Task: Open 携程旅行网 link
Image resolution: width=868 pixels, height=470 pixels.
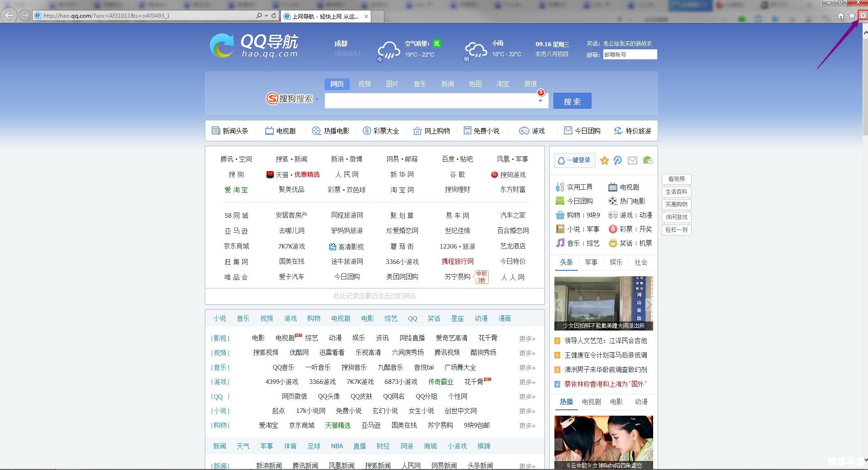Action: (457, 262)
